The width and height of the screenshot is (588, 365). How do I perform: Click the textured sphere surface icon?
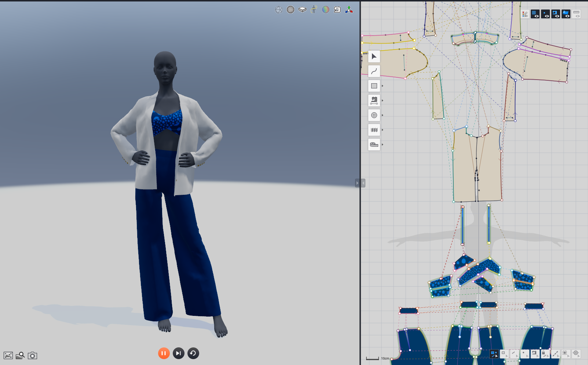click(291, 10)
